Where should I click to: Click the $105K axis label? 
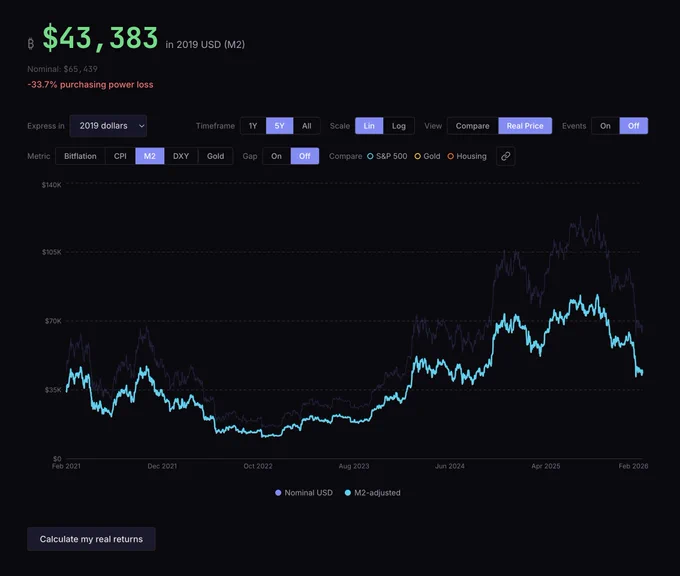(x=52, y=252)
